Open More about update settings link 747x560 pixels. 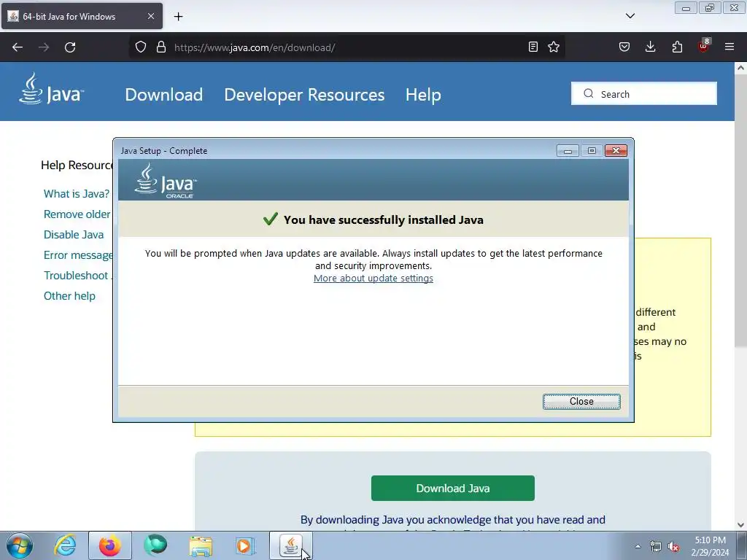point(373,278)
